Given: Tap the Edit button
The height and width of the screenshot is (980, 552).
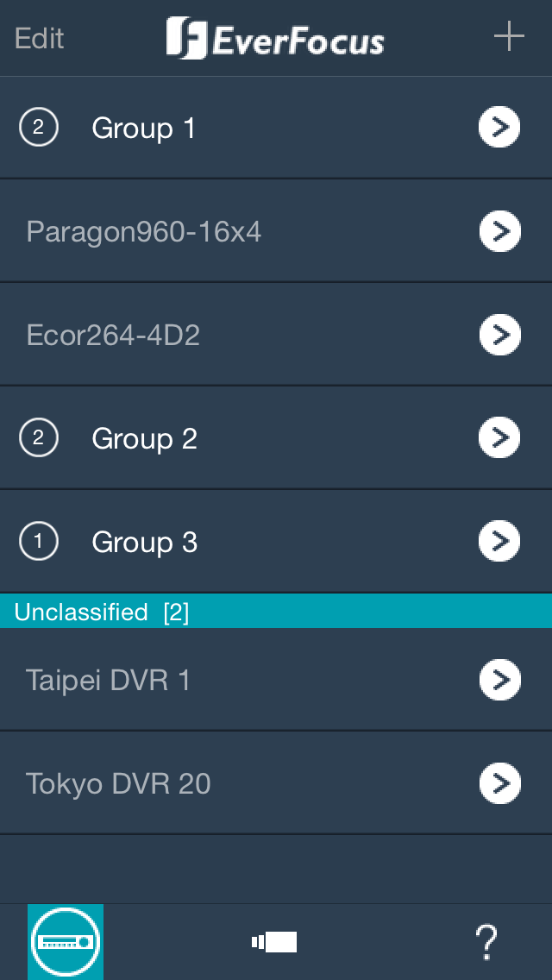Looking at the screenshot, I should click(40, 38).
